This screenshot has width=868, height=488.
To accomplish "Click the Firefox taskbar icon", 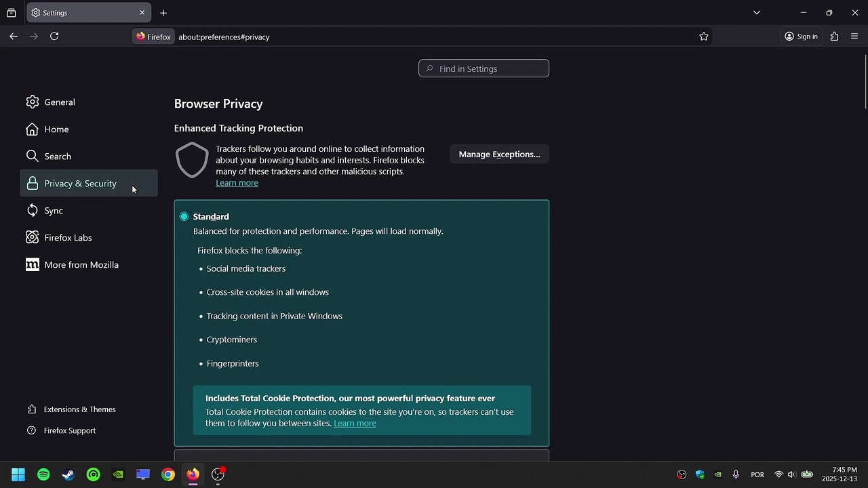I will click(x=193, y=474).
